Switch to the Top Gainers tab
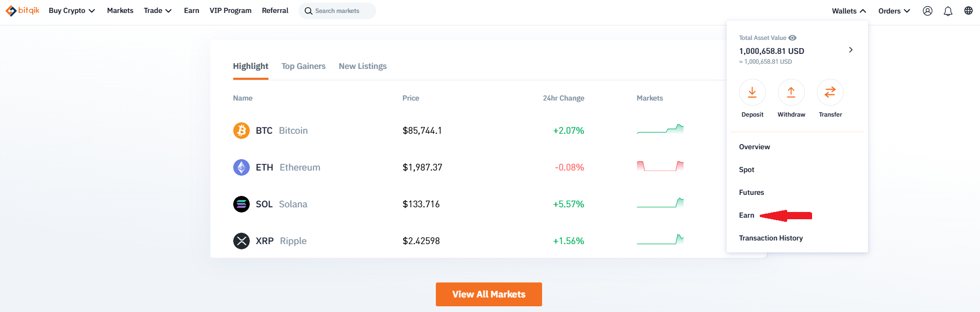The width and height of the screenshot is (980, 312). pos(304,66)
